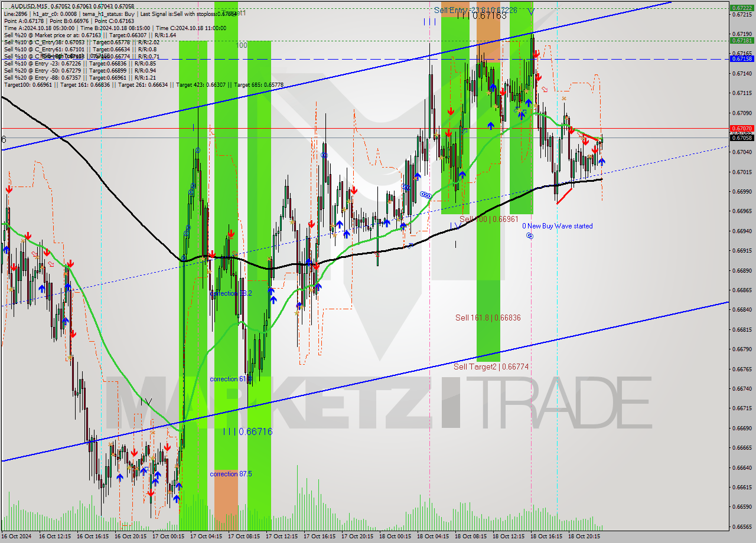Click the 0.66590 price scale value
The image size is (756, 543).
[741, 507]
